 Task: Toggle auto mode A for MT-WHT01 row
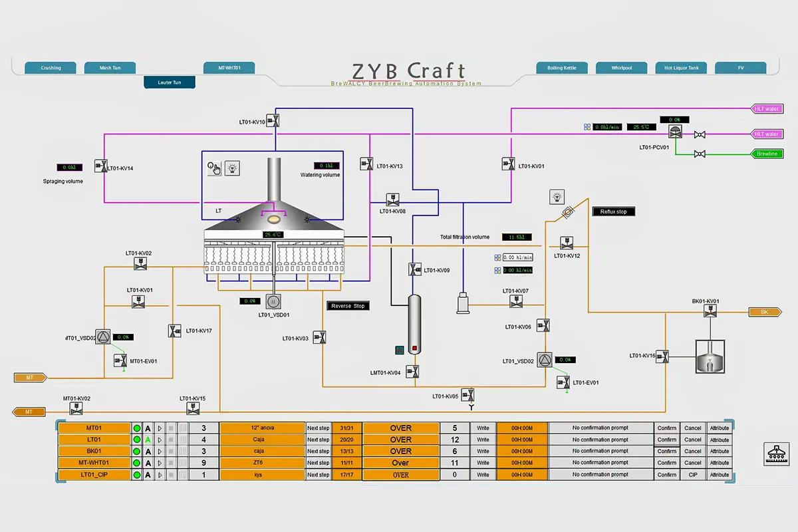[148, 463]
